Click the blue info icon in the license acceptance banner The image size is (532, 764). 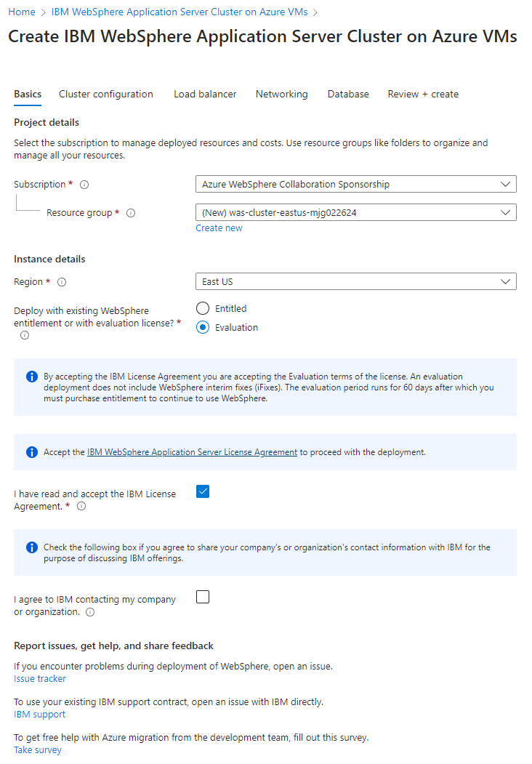[31, 451]
